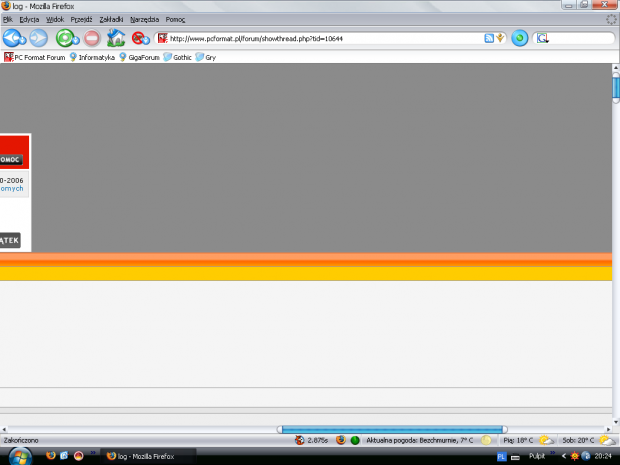The height and width of the screenshot is (465, 620).
Task: Open the Zakładki menu
Action: (110, 19)
